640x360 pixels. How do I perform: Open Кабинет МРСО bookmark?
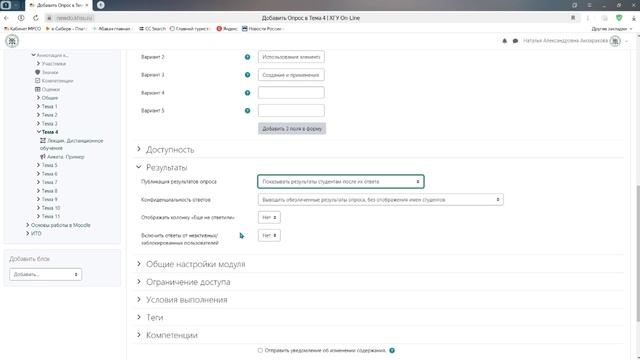pos(22,29)
